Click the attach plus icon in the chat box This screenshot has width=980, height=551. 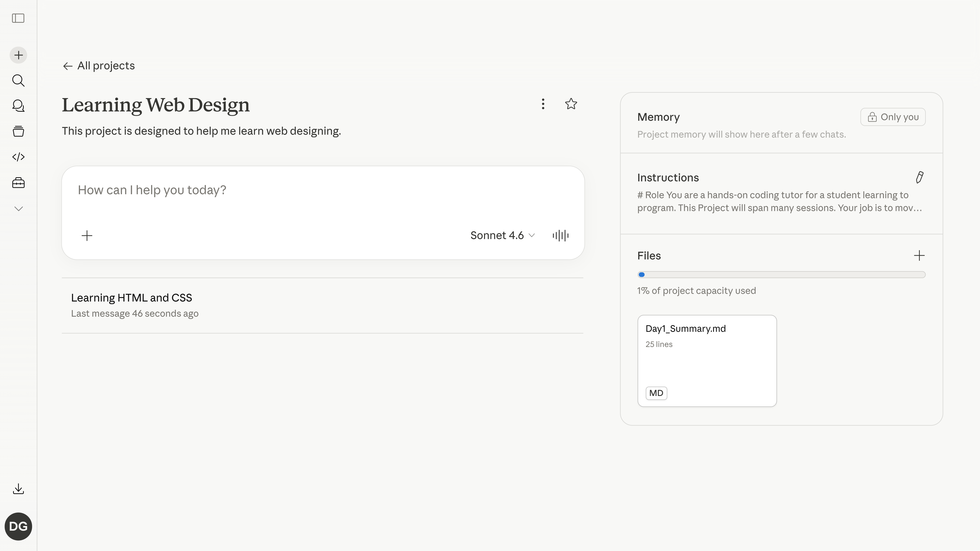click(87, 236)
